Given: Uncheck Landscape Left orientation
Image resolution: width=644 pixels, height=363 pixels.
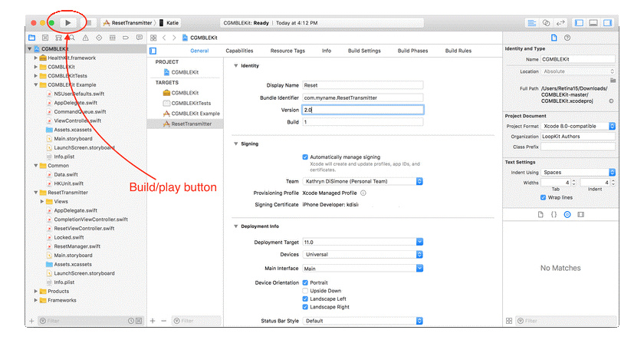Looking at the screenshot, I should coord(305,299).
